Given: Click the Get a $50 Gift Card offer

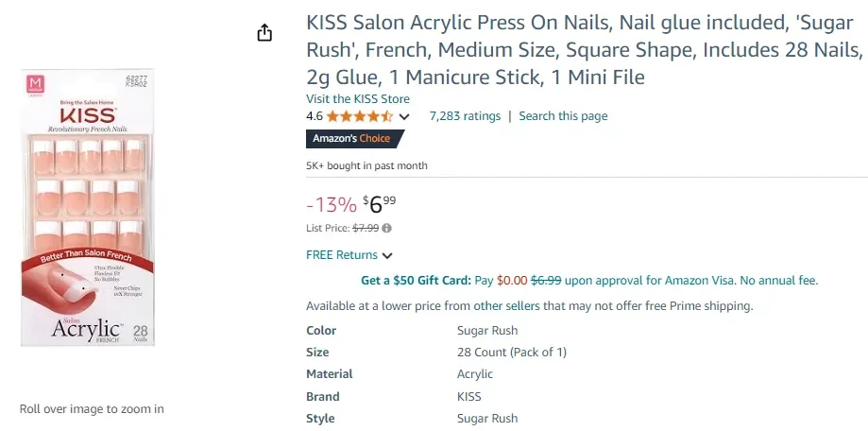Looking at the screenshot, I should 415,281.
